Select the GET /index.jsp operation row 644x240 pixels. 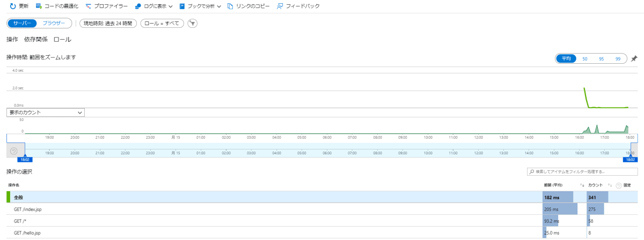(322, 209)
